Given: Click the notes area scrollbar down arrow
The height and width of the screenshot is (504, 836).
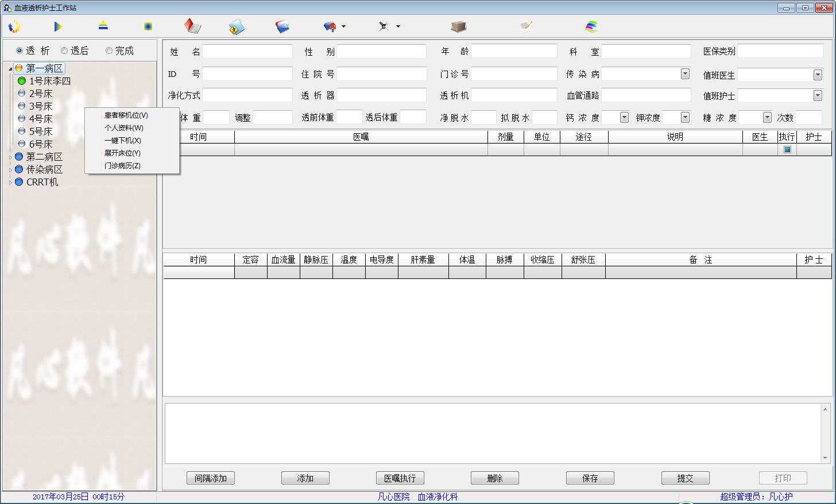Looking at the screenshot, I should [x=825, y=458].
